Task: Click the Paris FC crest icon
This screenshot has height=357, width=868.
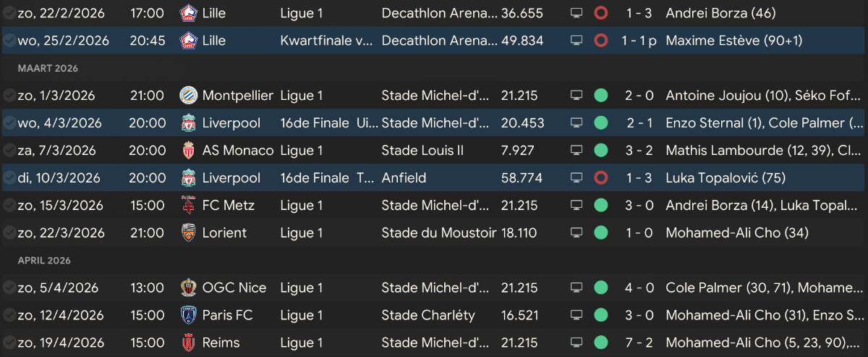Action: (x=188, y=316)
